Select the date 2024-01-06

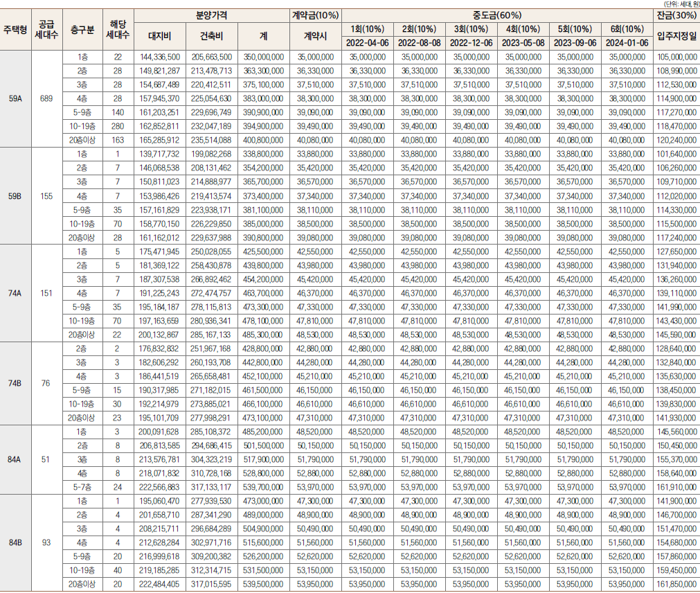pyautogui.click(x=627, y=44)
